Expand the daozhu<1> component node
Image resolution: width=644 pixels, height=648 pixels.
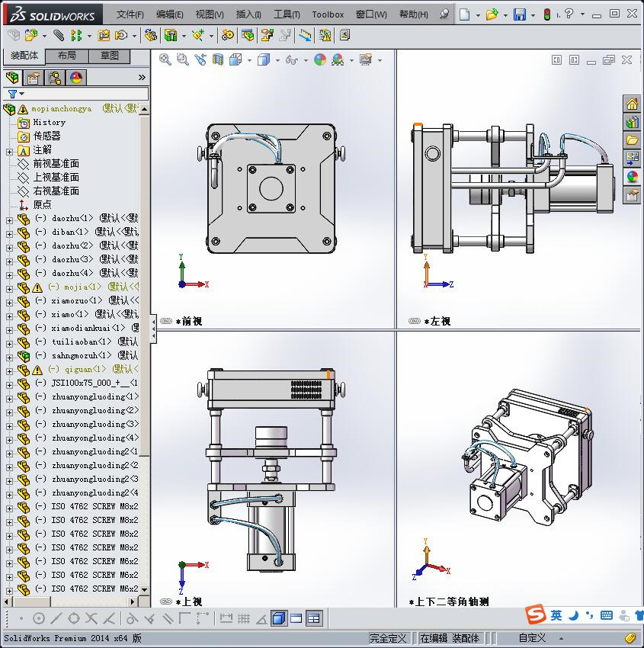click(x=9, y=220)
